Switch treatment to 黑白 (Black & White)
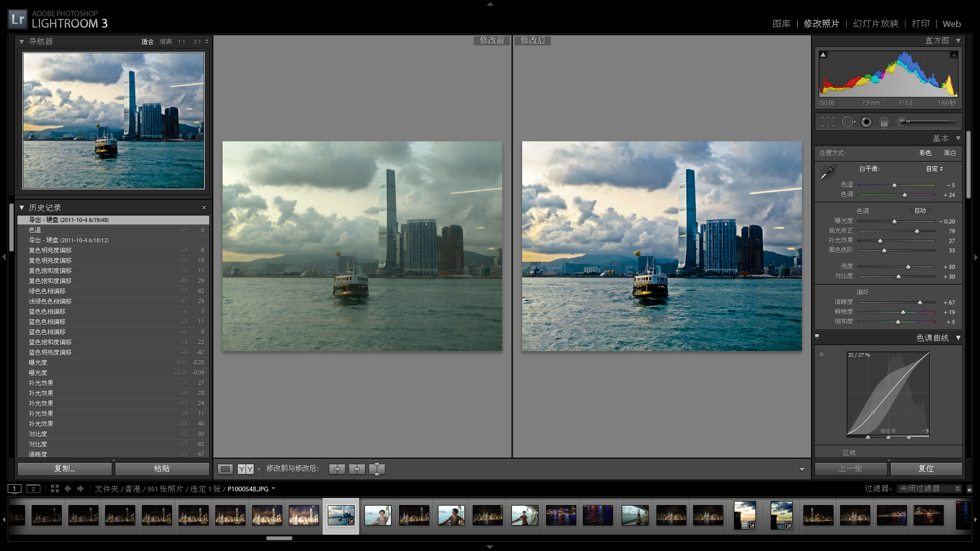Screen dimensions: 980x551 pyautogui.click(x=949, y=153)
